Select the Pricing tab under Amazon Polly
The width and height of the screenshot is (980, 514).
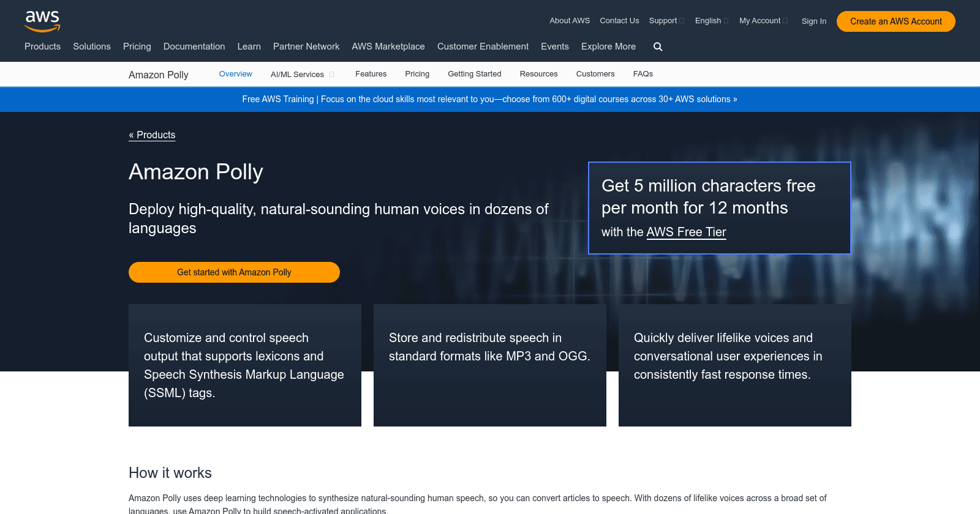pos(417,74)
